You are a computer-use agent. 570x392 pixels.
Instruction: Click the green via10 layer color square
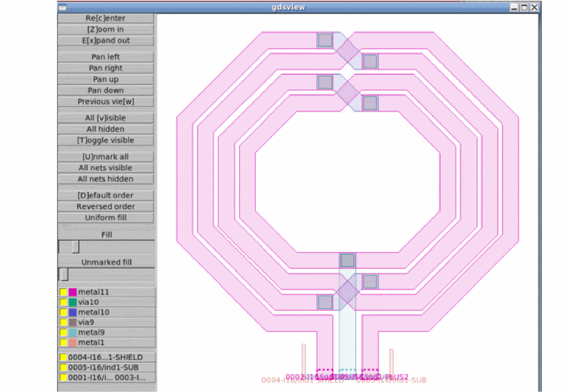pyautogui.click(x=73, y=303)
